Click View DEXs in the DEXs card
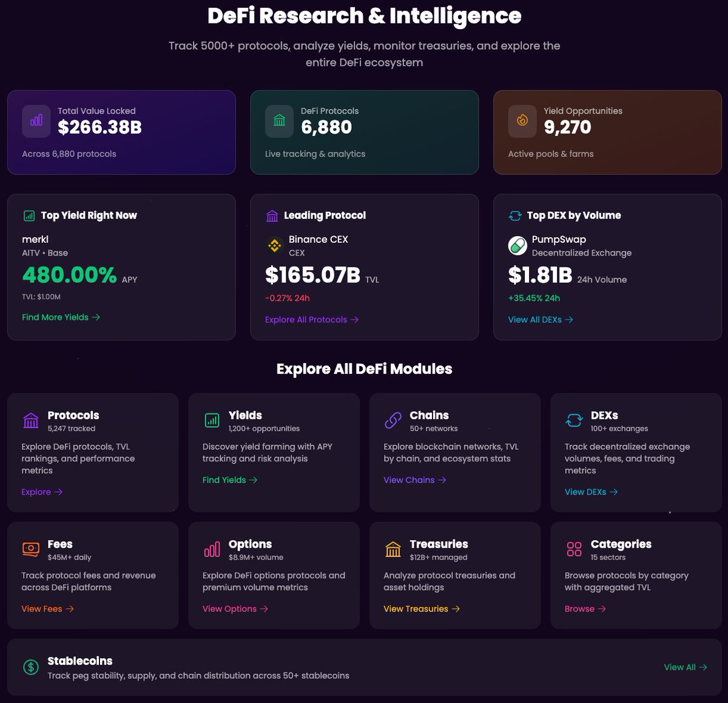Viewport: 728px width, 703px height. click(x=591, y=492)
